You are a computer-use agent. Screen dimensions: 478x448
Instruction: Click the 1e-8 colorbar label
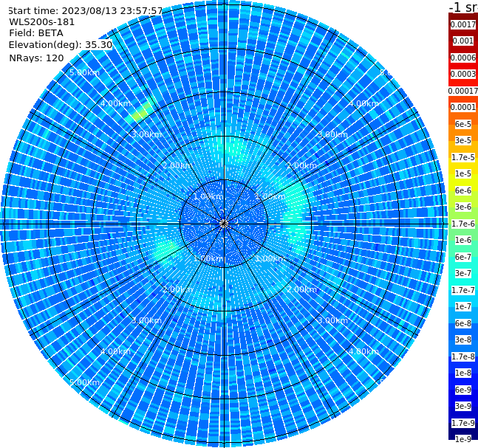tap(463, 373)
